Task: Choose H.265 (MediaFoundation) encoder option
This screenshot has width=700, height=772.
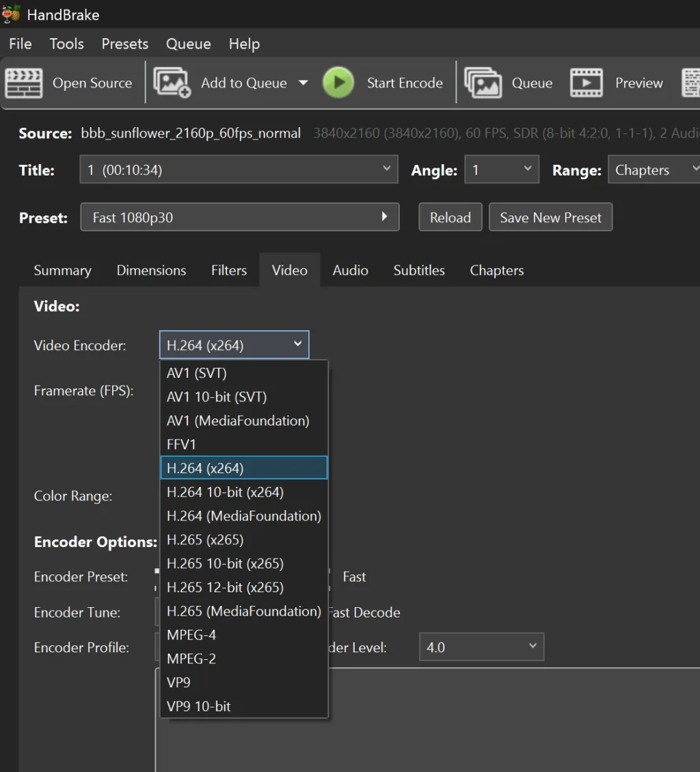Action: 244,611
